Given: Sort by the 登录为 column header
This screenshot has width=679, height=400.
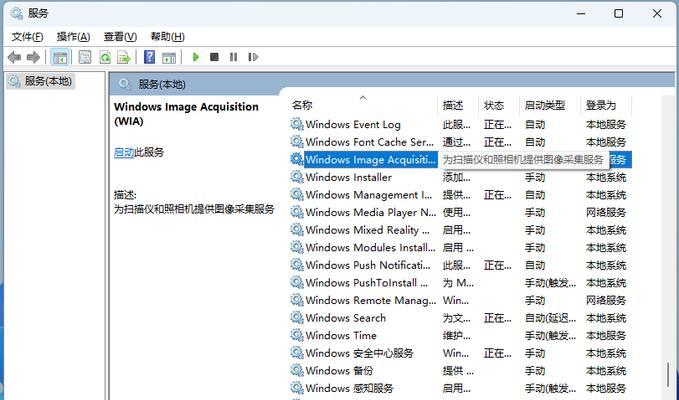Looking at the screenshot, I should pyautogui.click(x=601, y=105).
